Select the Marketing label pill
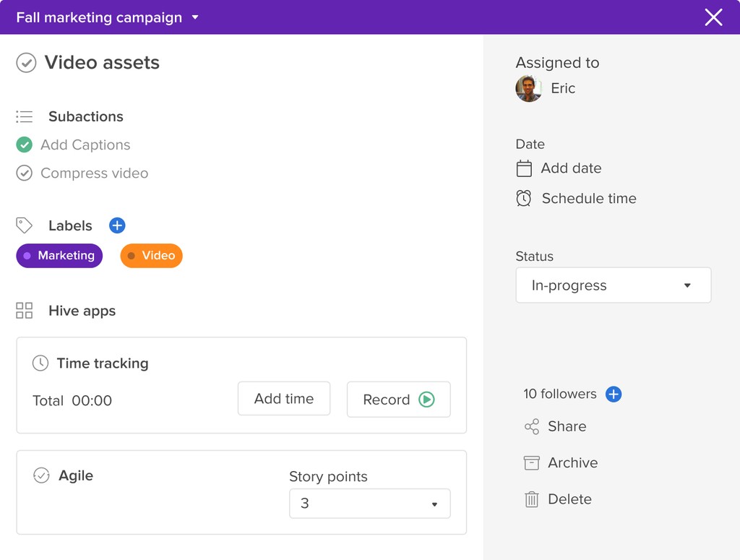This screenshot has width=740, height=560. (59, 256)
